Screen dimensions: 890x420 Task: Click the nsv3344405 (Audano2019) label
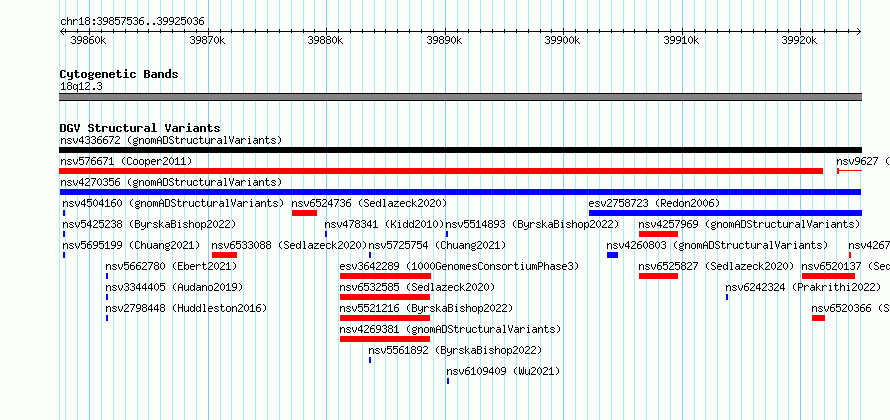tap(174, 287)
